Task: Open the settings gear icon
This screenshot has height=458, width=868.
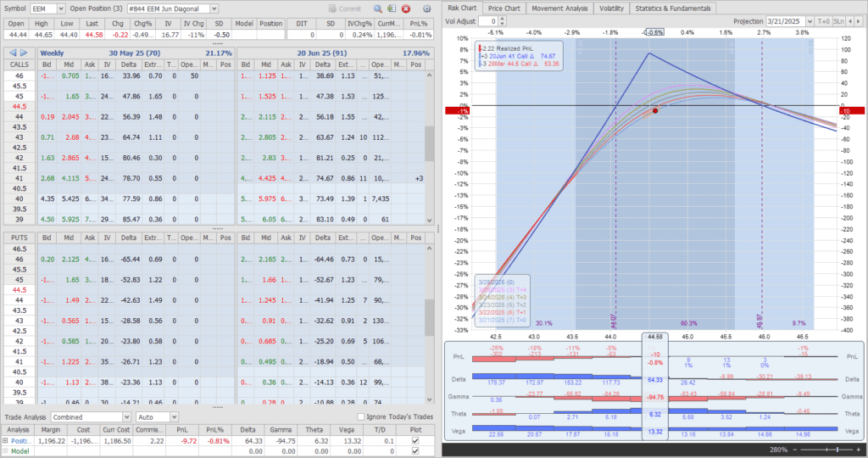Action: tap(427, 8)
